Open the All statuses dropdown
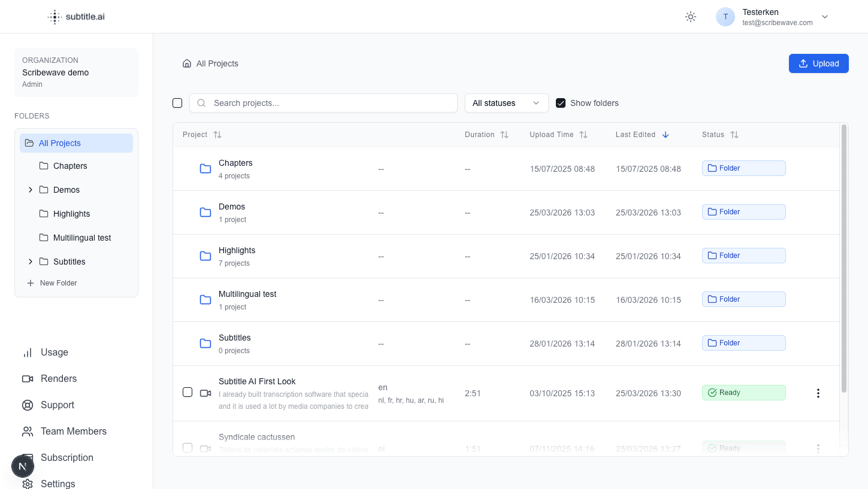This screenshot has width=868, height=489. point(506,102)
